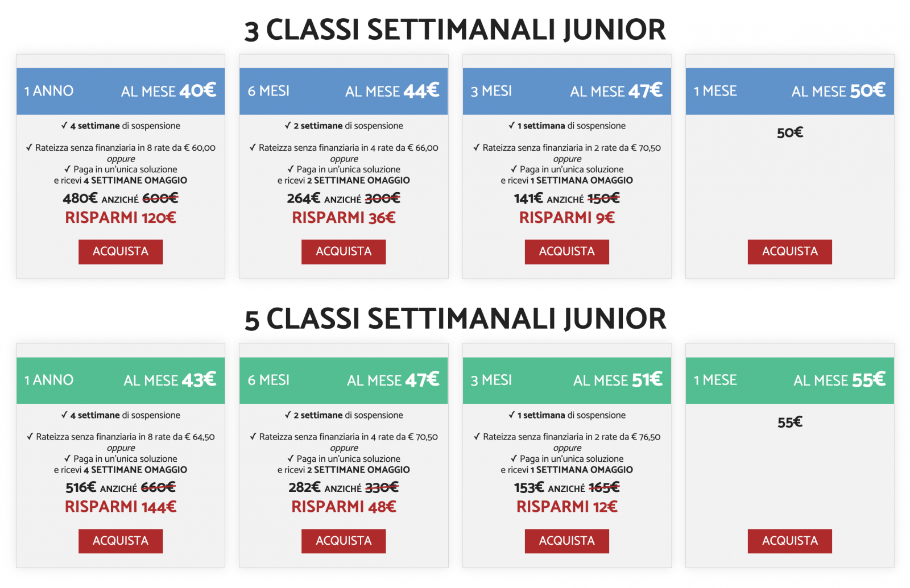Click the red "RISPARMI 144€" text

click(121, 507)
